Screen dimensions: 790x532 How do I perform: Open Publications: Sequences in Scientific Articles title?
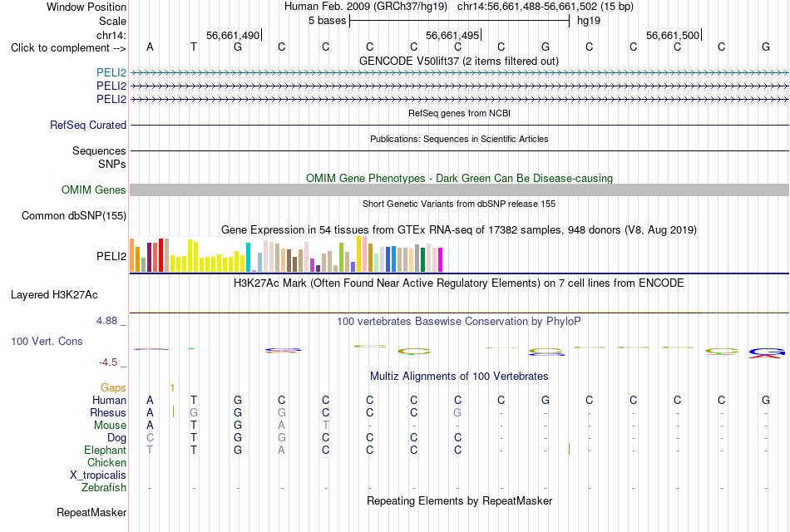click(x=459, y=139)
